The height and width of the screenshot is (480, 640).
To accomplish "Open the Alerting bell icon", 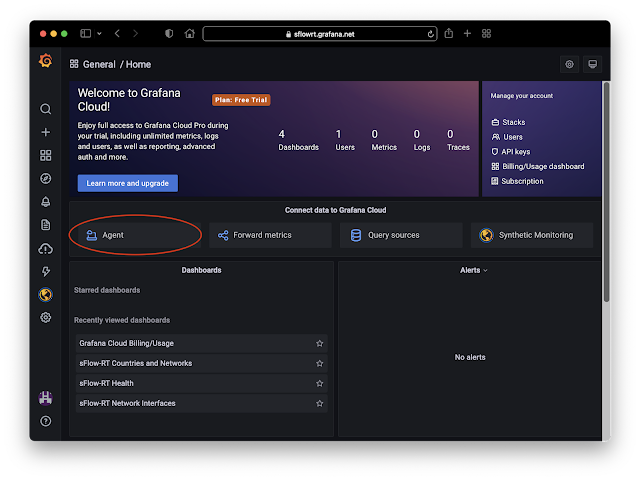I will click(x=46, y=202).
